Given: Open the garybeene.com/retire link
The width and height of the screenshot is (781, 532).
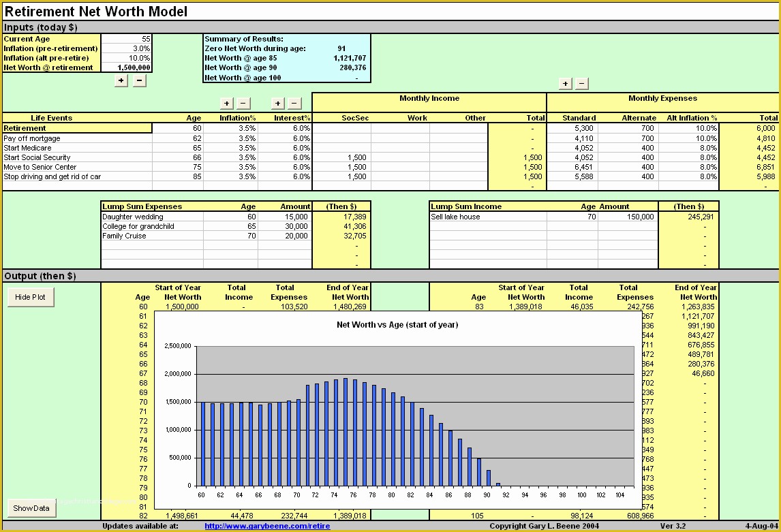Looking at the screenshot, I should pyautogui.click(x=267, y=526).
